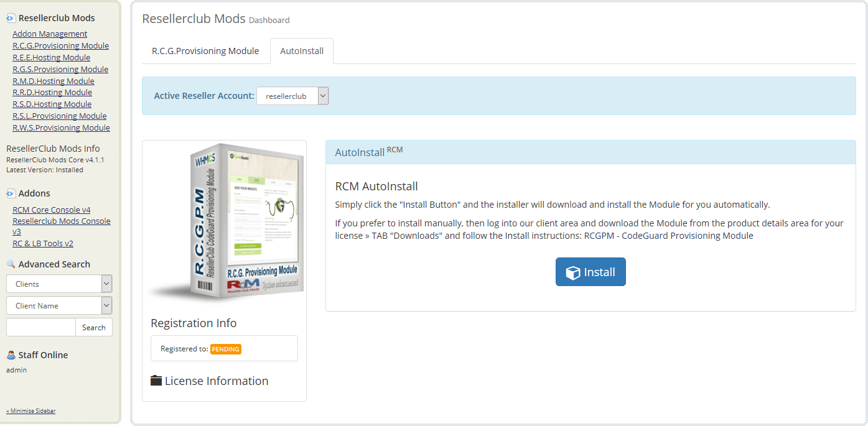868x426 pixels.
Task: Click the License Information folder icon
Action: [156, 381]
